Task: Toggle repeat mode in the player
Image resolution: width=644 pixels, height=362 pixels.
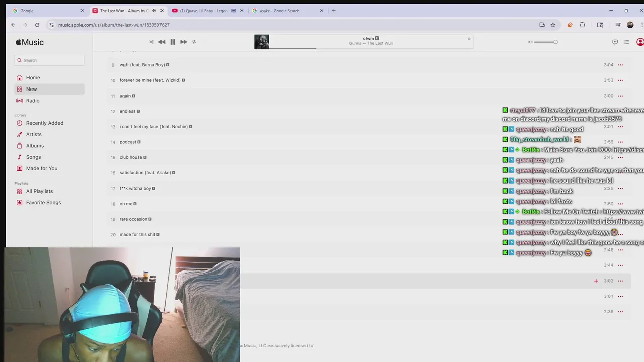Action: point(194,42)
